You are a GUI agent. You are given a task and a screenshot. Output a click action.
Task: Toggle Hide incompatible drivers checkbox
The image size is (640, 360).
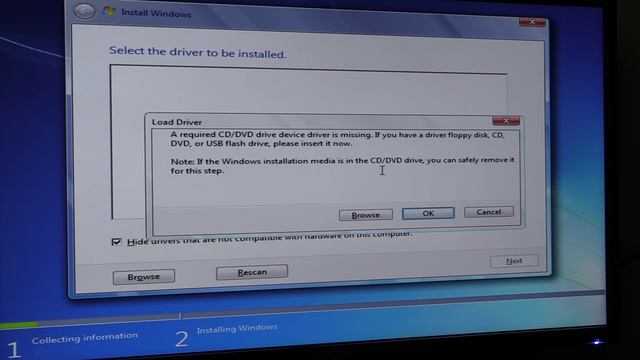pos(116,242)
